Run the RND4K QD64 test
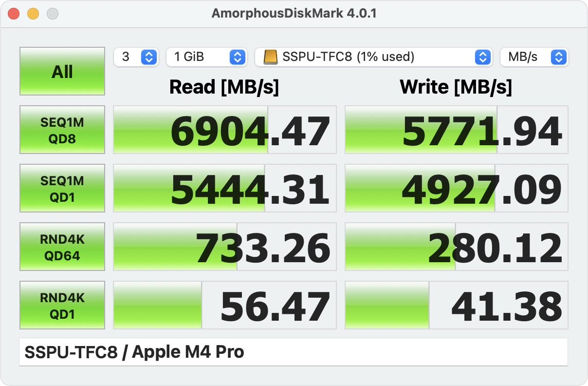This screenshot has width=588, height=386. pos(62,247)
